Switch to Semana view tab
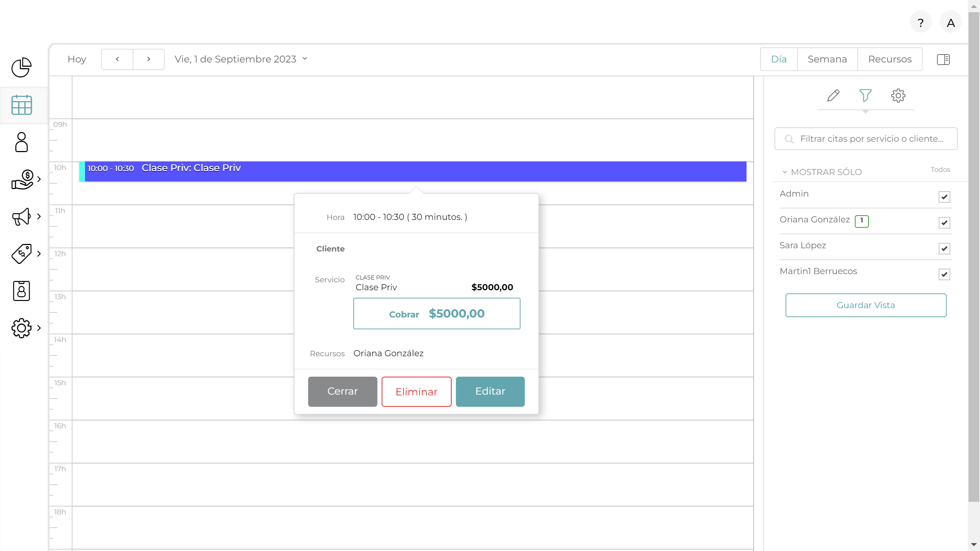 [x=827, y=59]
